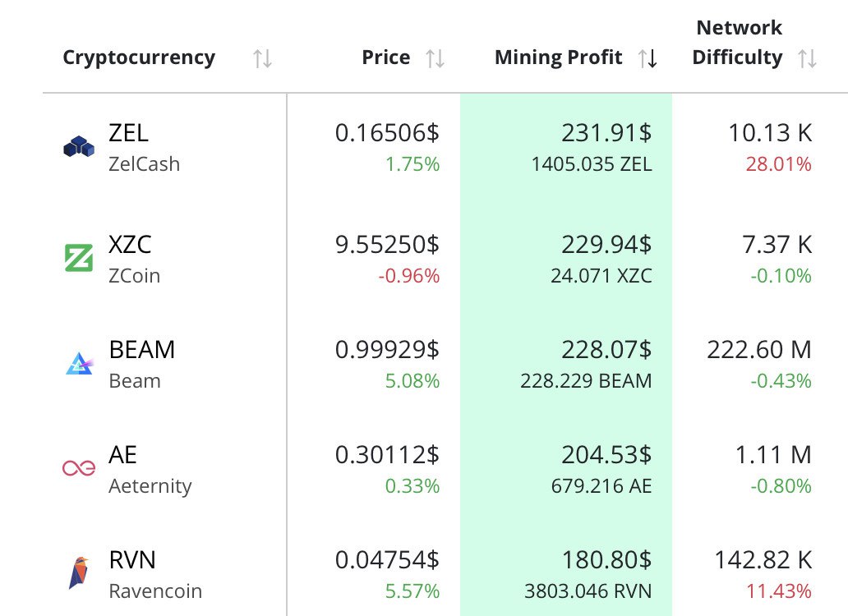Click the Cryptocurrency column header
This screenshot has width=848, height=616.
click(139, 58)
